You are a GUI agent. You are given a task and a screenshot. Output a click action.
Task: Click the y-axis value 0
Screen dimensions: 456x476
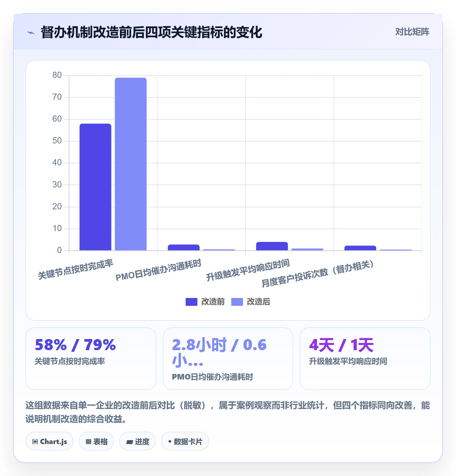pyautogui.click(x=59, y=250)
